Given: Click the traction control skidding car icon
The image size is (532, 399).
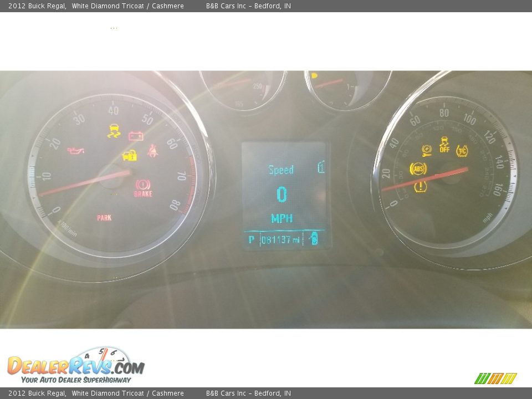Looking at the screenshot, I should 114,131.
